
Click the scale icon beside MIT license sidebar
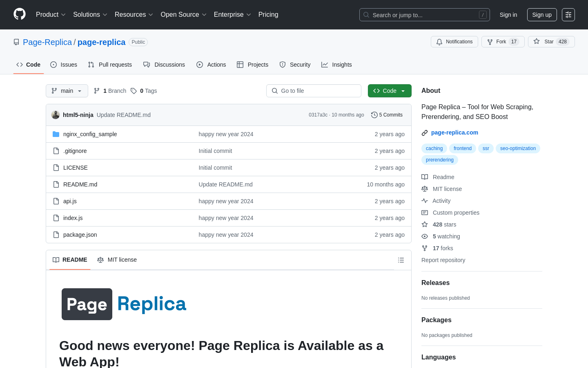pos(425,189)
